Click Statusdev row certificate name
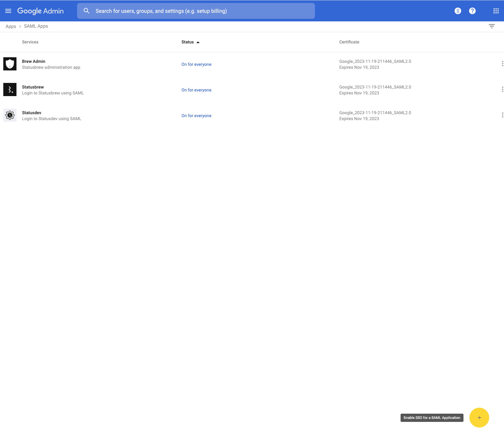Screen dimensions: 504x439 (375, 113)
